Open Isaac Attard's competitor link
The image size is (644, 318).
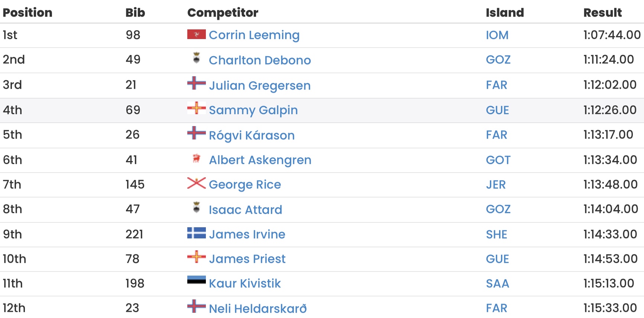[x=245, y=209]
